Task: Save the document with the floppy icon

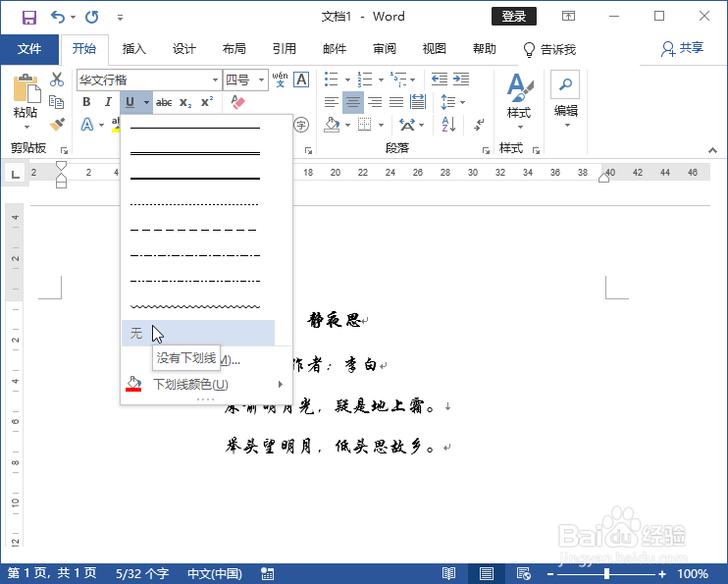Action: pyautogui.click(x=28, y=18)
